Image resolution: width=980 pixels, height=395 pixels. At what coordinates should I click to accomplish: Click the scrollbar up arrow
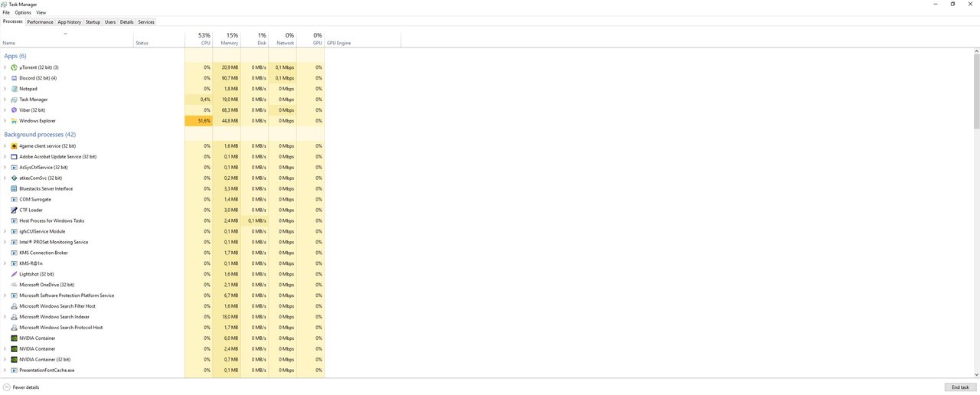click(976, 51)
